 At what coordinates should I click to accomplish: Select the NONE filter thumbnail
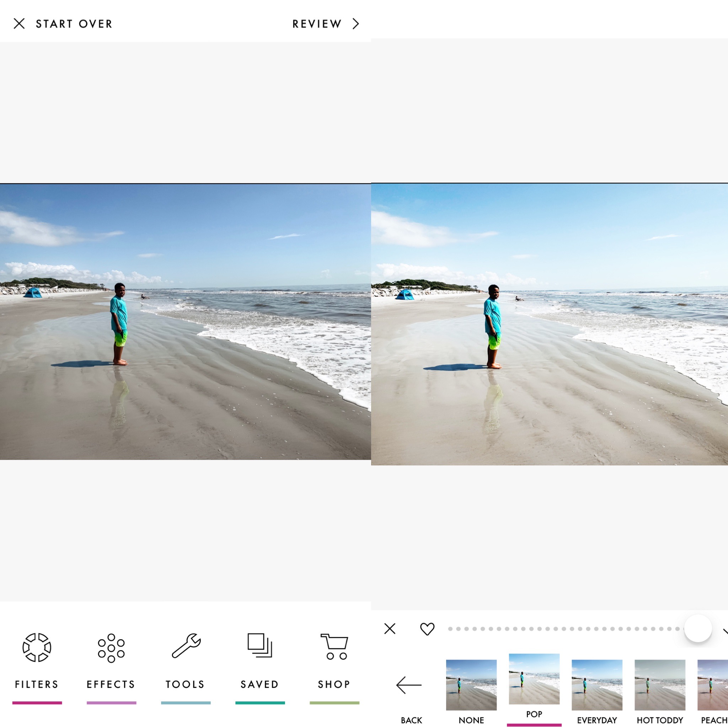point(471,685)
